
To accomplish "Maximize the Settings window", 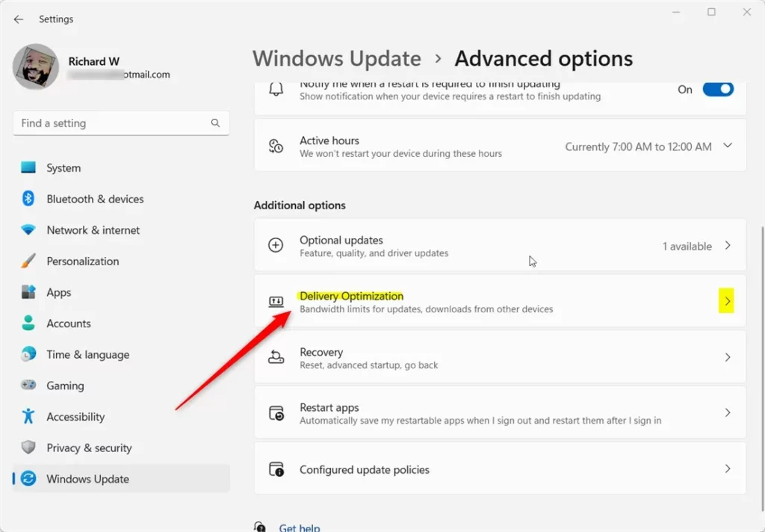I will point(711,12).
